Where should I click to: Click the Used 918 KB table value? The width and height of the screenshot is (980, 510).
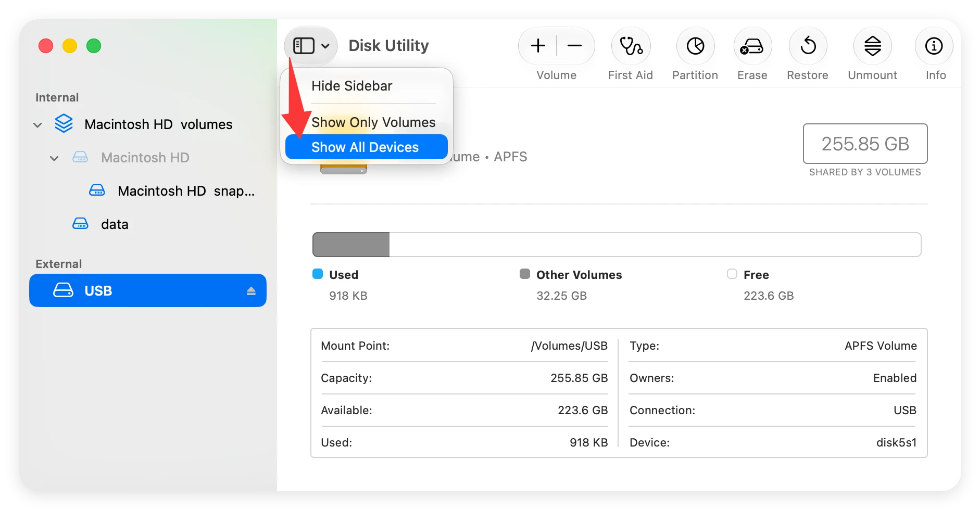tap(589, 443)
